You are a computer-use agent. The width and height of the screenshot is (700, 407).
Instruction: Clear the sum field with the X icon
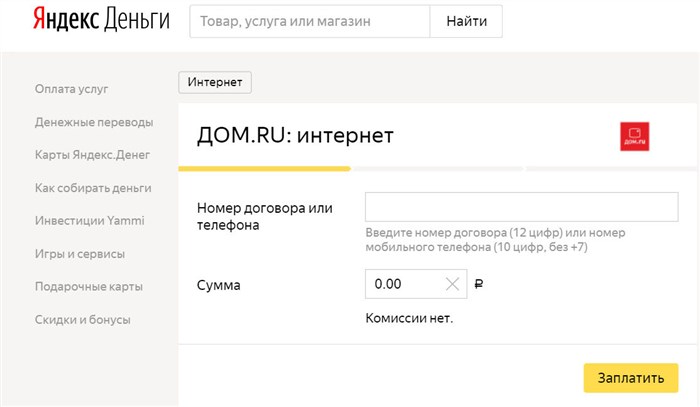pos(452,284)
